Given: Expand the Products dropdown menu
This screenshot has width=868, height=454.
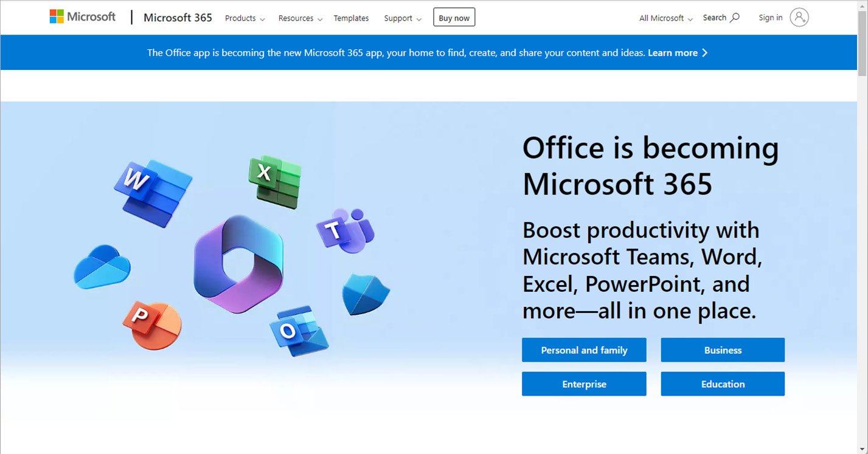Looking at the screenshot, I should [x=245, y=18].
